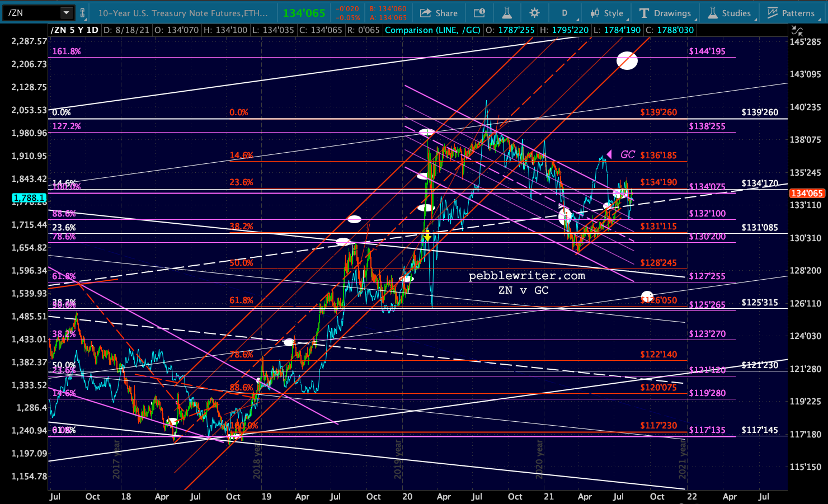Click the orange 50.0% Fibonacci label
This screenshot has height=504, width=828.
(x=241, y=263)
